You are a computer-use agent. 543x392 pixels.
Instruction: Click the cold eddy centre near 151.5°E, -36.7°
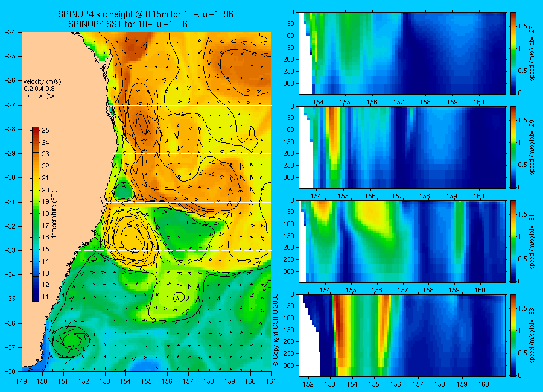tap(71, 341)
